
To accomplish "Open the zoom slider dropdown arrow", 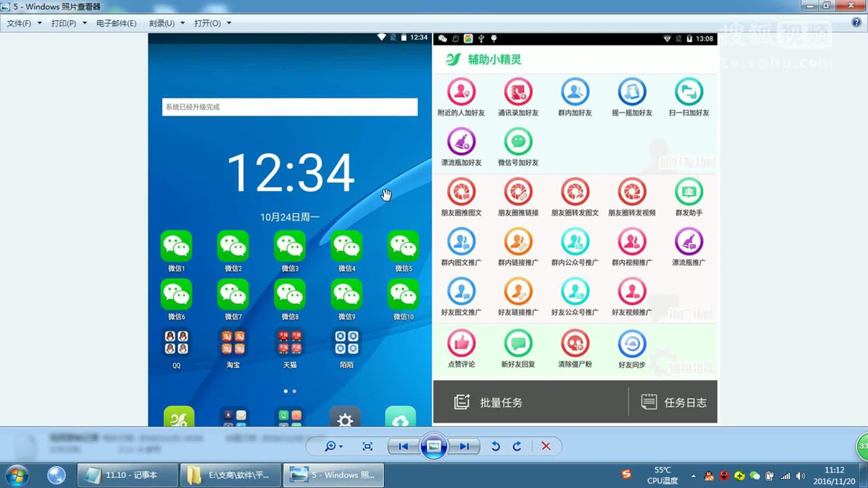I will pyautogui.click(x=341, y=446).
